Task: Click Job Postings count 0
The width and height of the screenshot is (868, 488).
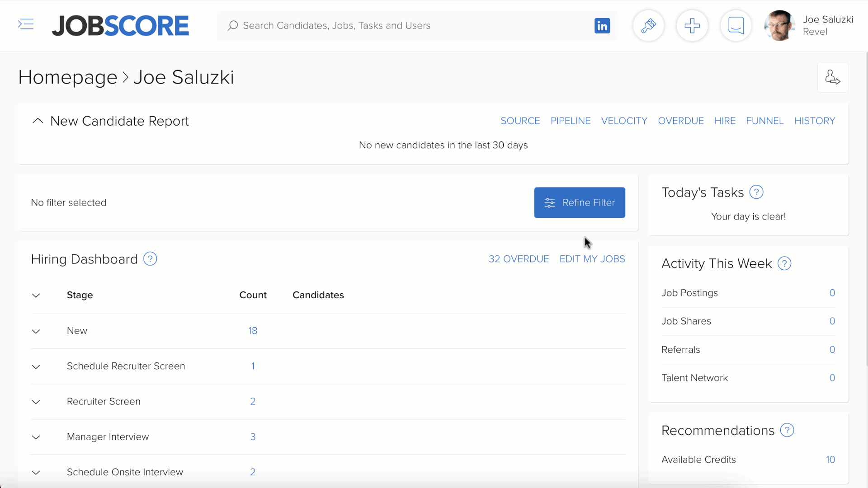Action: [x=832, y=293]
